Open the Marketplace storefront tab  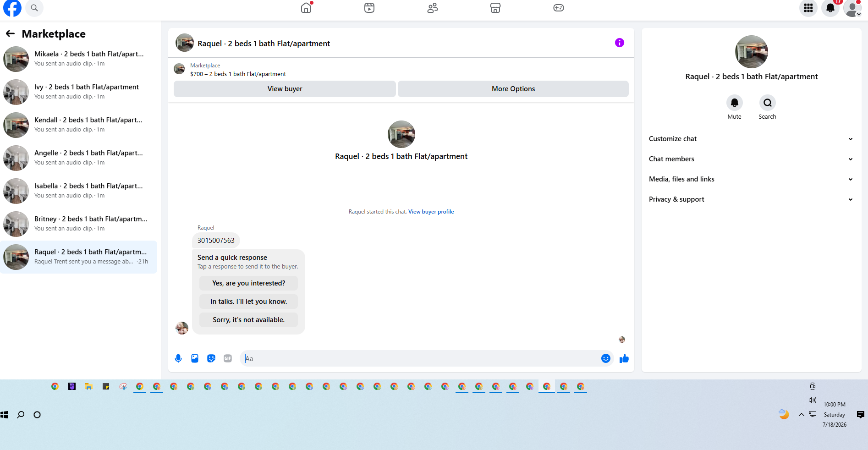coord(495,8)
